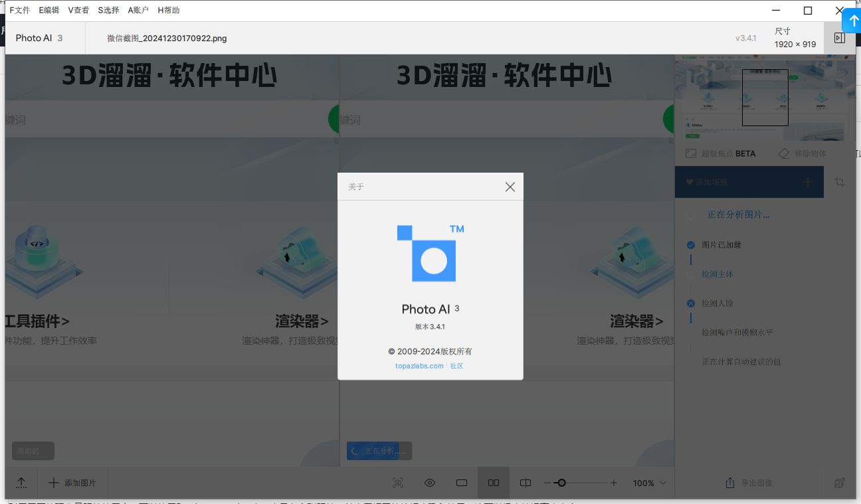Click the 添加增强 button

(x=749, y=182)
